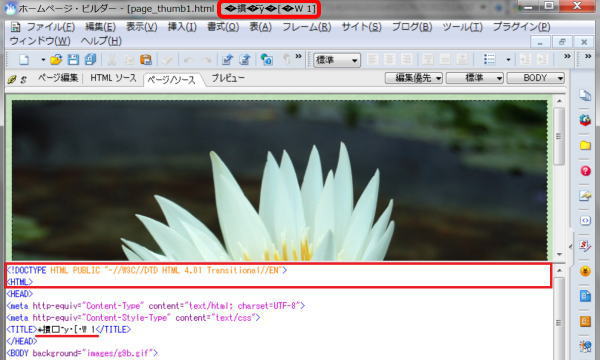Open the ファイル(F) menu

[x=50, y=27]
